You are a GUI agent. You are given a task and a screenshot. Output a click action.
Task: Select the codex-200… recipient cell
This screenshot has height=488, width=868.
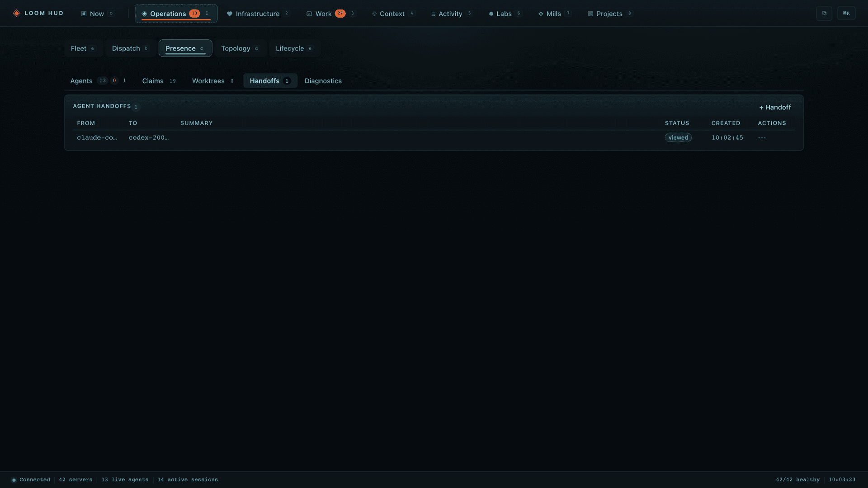[x=149, y=138]
